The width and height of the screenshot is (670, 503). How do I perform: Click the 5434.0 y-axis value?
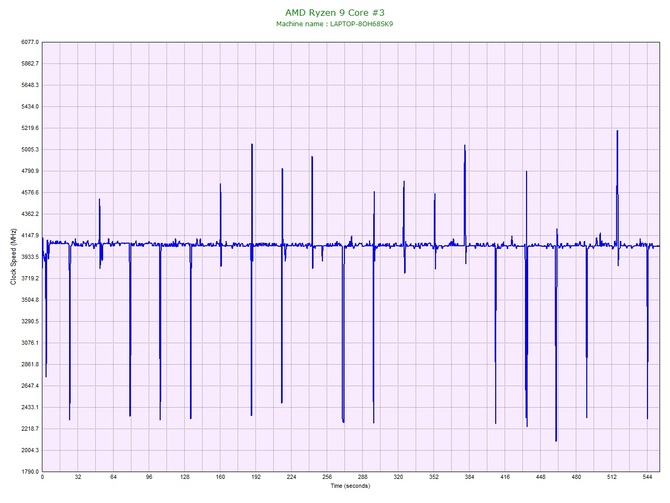click(30, 106)
